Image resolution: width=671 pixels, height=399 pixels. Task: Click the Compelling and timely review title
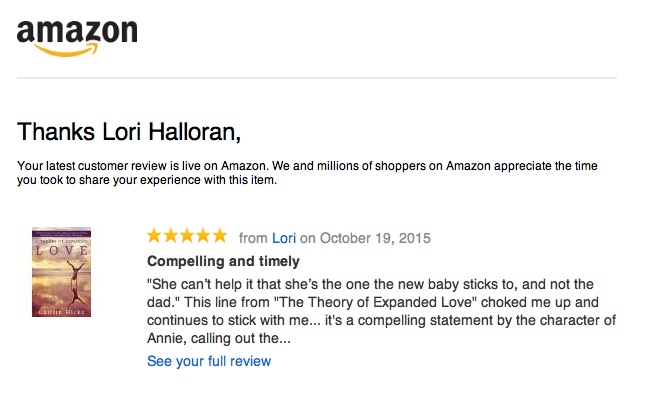click(223, 261)
